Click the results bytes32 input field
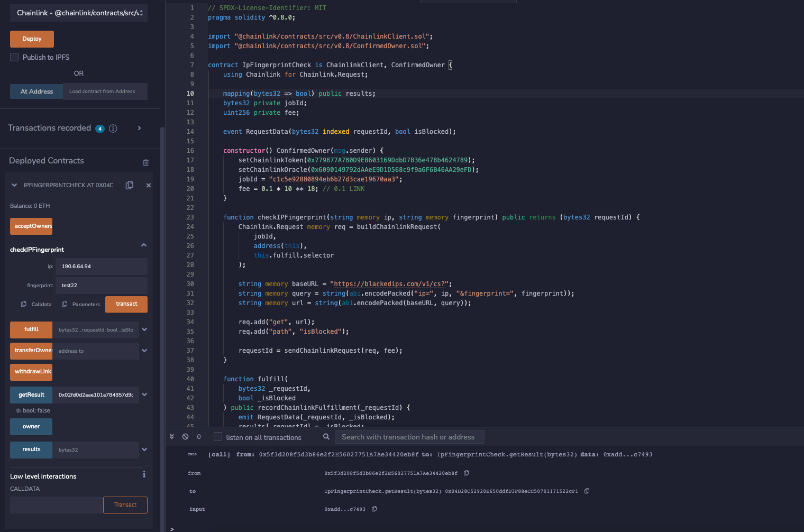 coord(96,450)
